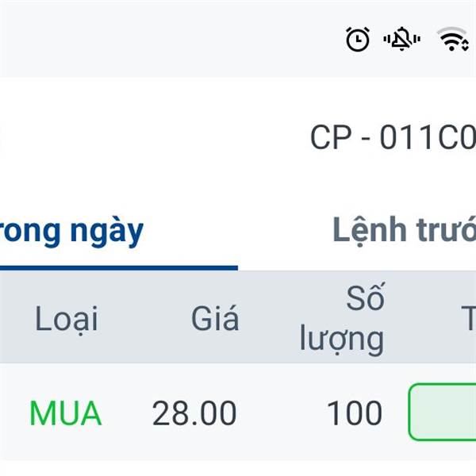Image resolution: width=476 pixels, height=476 pixels.
Task: Tap the muted bell vibrate icon
Action: tap(402, 39)
